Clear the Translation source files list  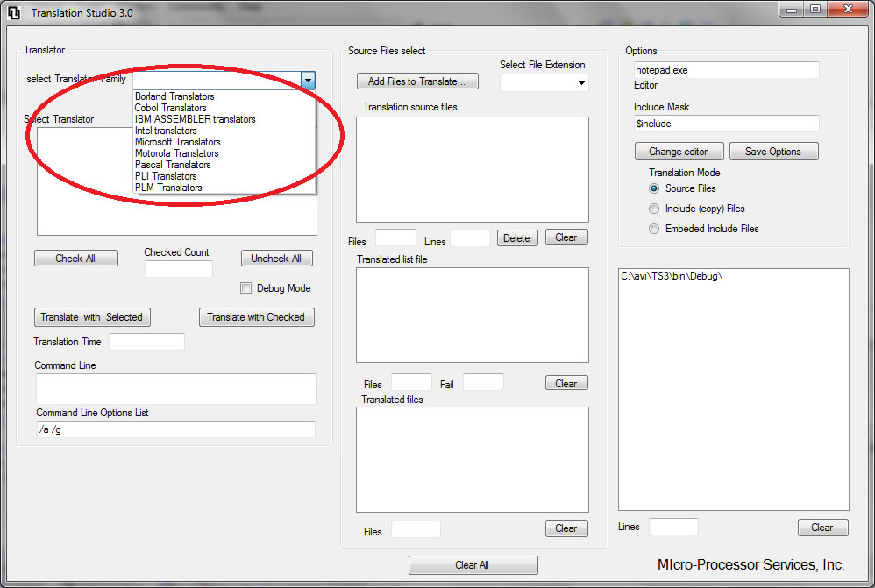click(x=566, y=237)
